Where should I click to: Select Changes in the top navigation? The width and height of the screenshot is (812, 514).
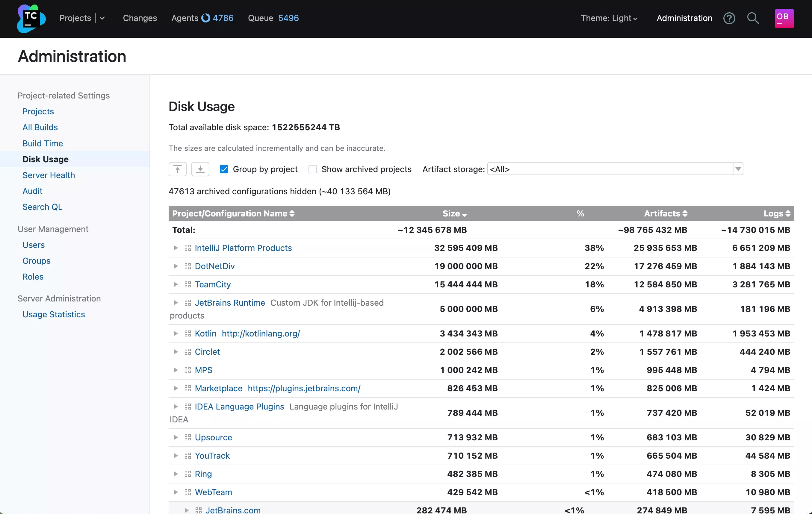click(140, 18)
